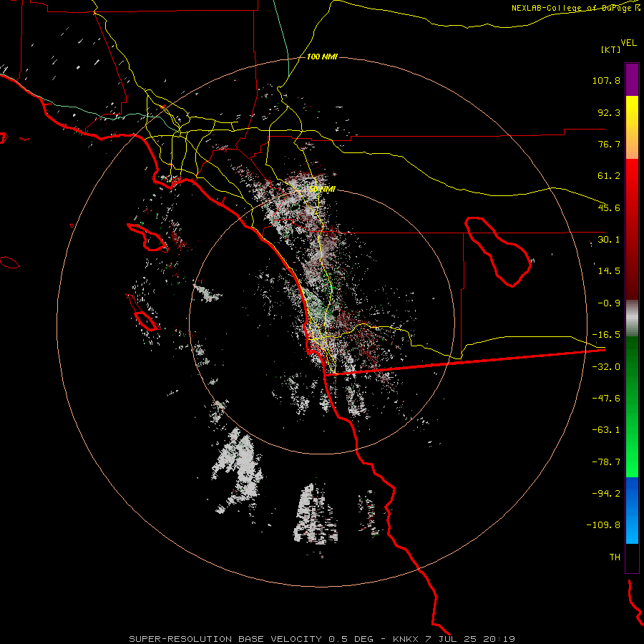Click the 76.7 velocity scale value
This screenshot has height=644, width=644.
click(609, 144)
